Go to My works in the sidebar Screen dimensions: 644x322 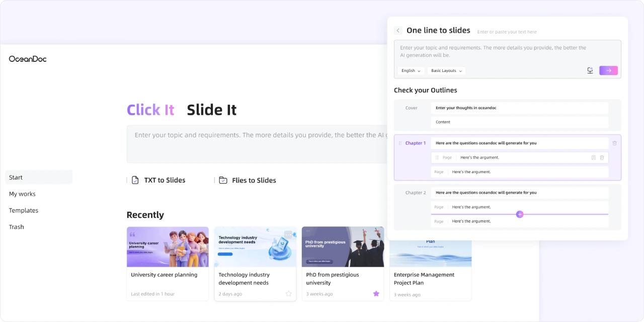click(22, 194)
